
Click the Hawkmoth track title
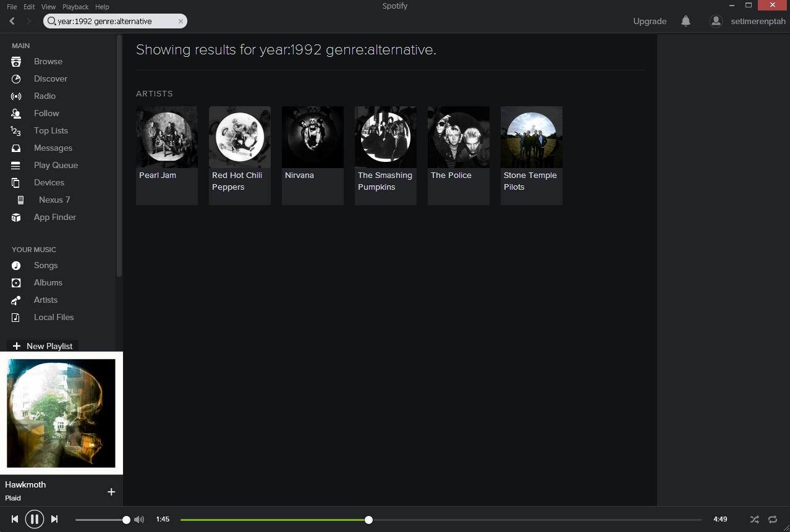[25, 485]
